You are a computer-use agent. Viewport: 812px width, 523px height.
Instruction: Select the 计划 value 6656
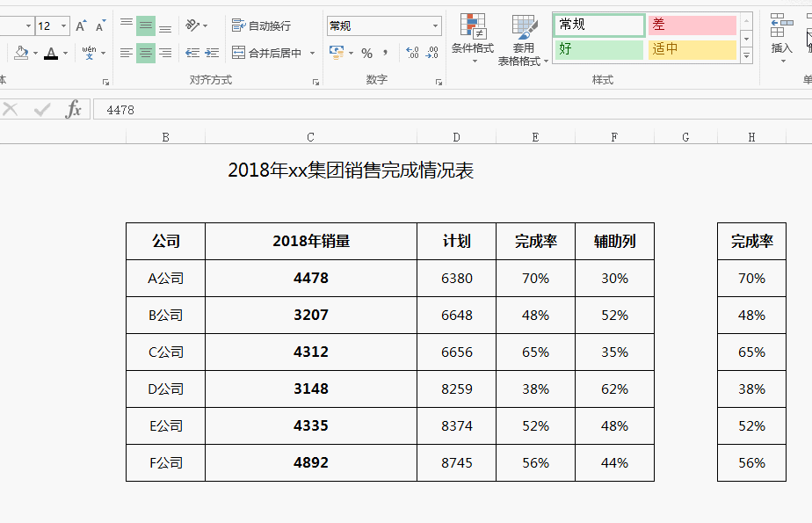(456, 352)
